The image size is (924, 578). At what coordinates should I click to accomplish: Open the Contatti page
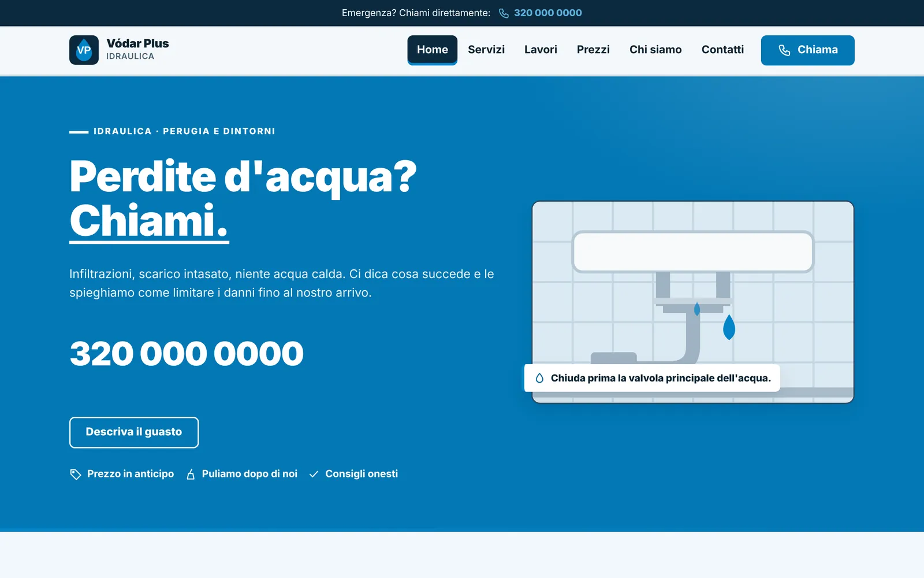pyautogui.click(x=722, y=50)
